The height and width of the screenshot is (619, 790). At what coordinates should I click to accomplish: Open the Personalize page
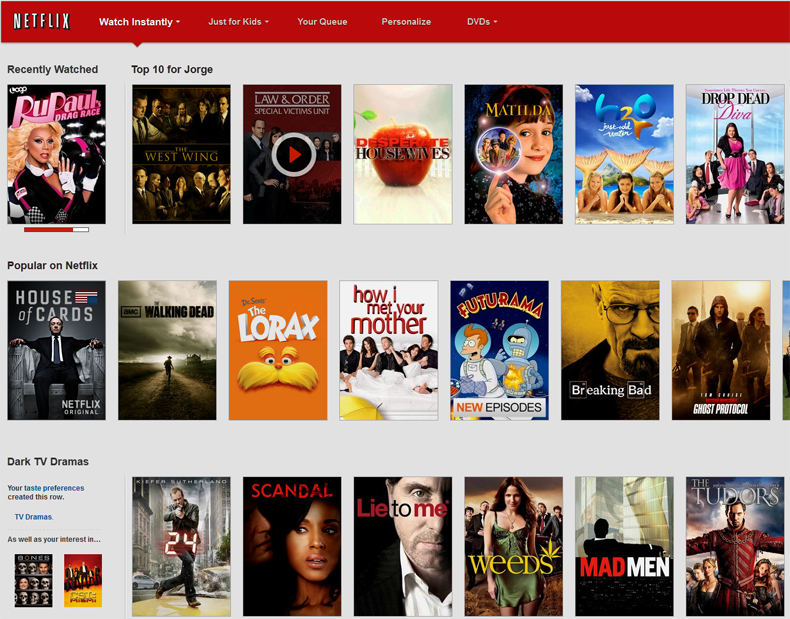click(406, 22)
